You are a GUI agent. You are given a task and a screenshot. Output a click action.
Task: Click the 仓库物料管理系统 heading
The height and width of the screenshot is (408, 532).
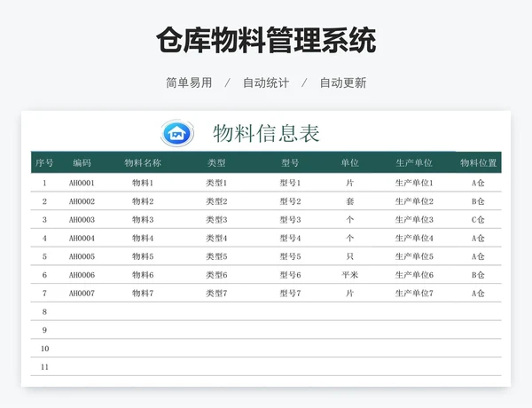pyautogui.click(x=266, y=40)
